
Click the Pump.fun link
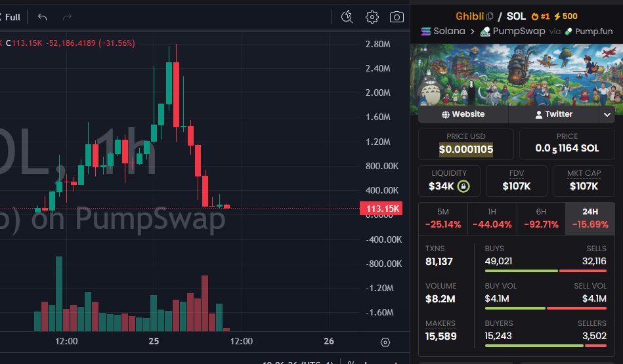(593, 31)
